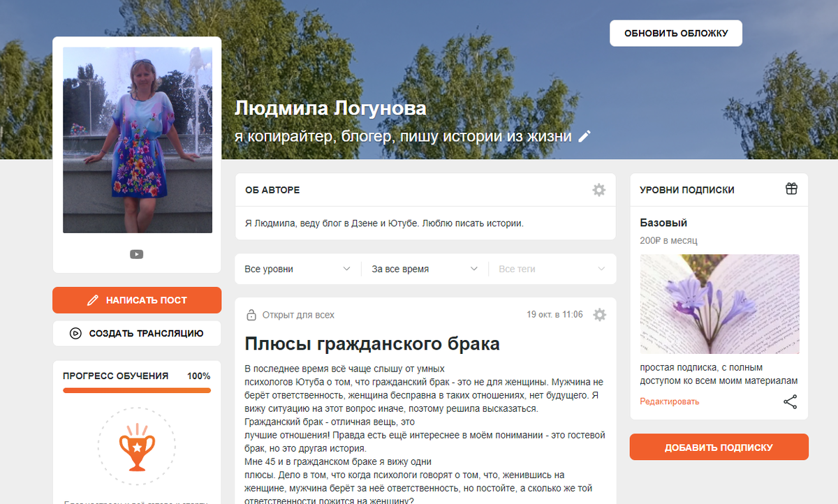Click the pencil icon next to the profile tagline
838x504 pixels.
pos(585,136)
